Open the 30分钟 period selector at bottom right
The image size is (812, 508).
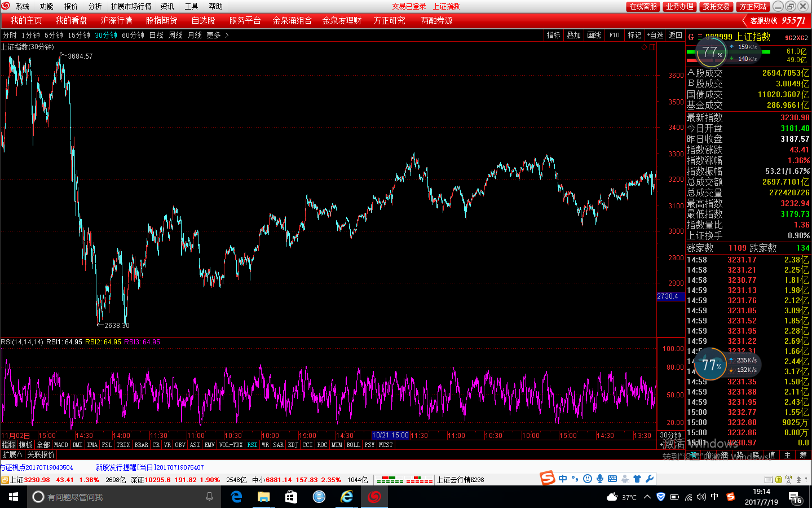point(670,435)
